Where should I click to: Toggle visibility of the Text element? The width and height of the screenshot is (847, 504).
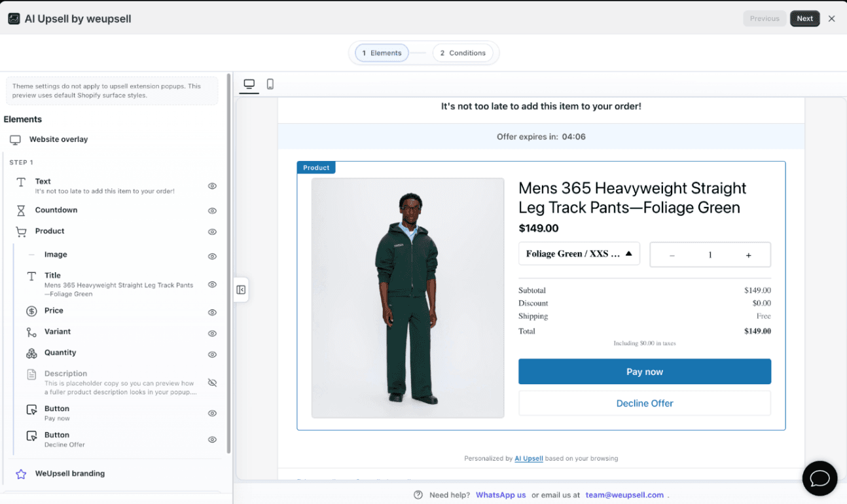coord(212,186)
